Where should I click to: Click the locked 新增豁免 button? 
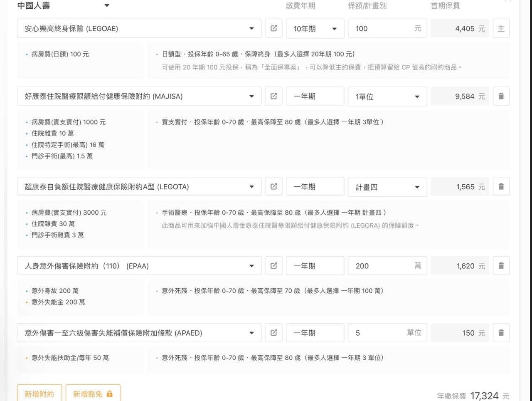pos(93,394)
